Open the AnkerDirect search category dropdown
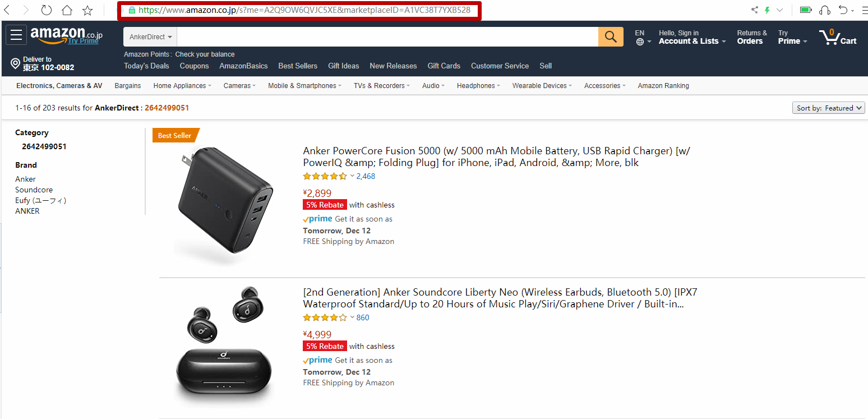This screenshot has height=419, width=868. coord(150,37)
